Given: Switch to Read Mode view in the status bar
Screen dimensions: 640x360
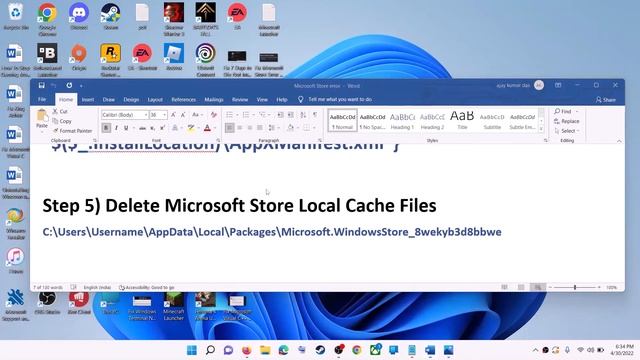Looking at the screenshot, I should (505, 287).
